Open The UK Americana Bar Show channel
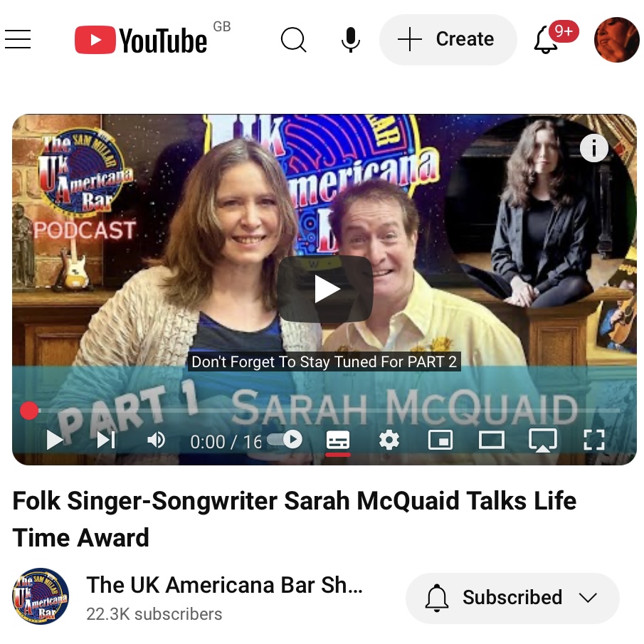Viewport: 644px width, 644px height. (x=224, y=585)
